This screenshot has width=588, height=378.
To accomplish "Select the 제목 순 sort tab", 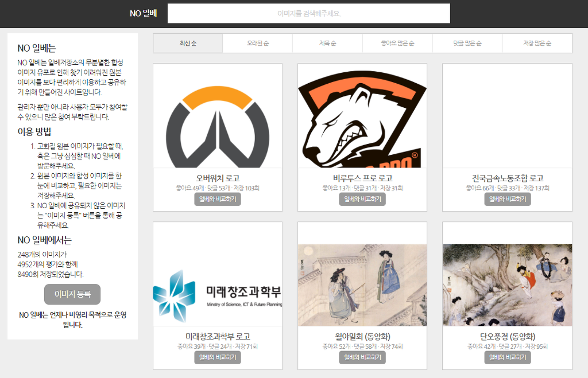I will pos(327,44).
